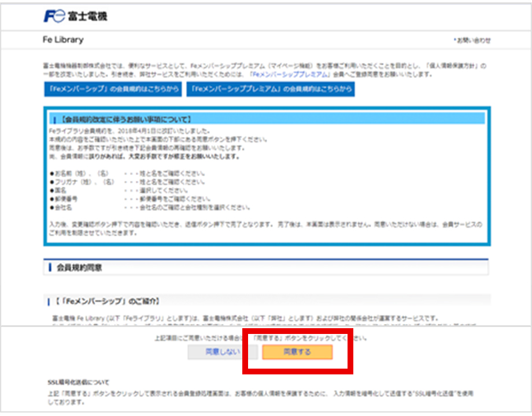Click the 同意しない disagree button

223,352
